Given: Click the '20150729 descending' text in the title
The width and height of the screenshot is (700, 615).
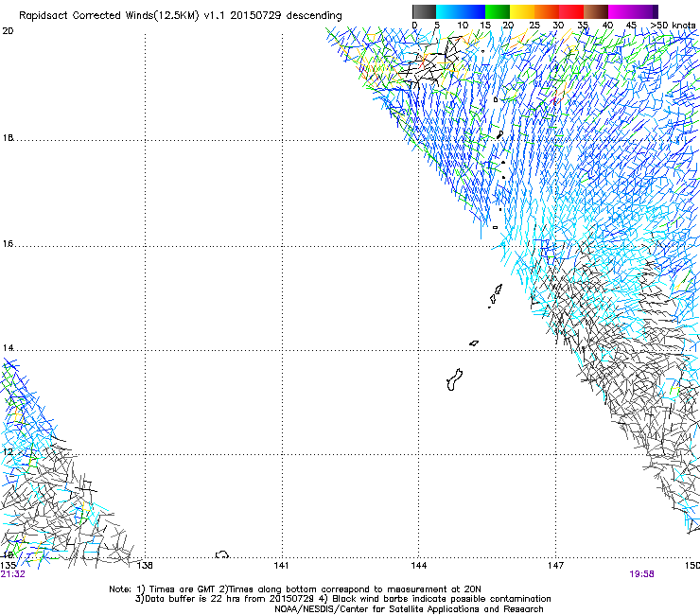Looking at the screenshot, I should [x=286, y=15].
